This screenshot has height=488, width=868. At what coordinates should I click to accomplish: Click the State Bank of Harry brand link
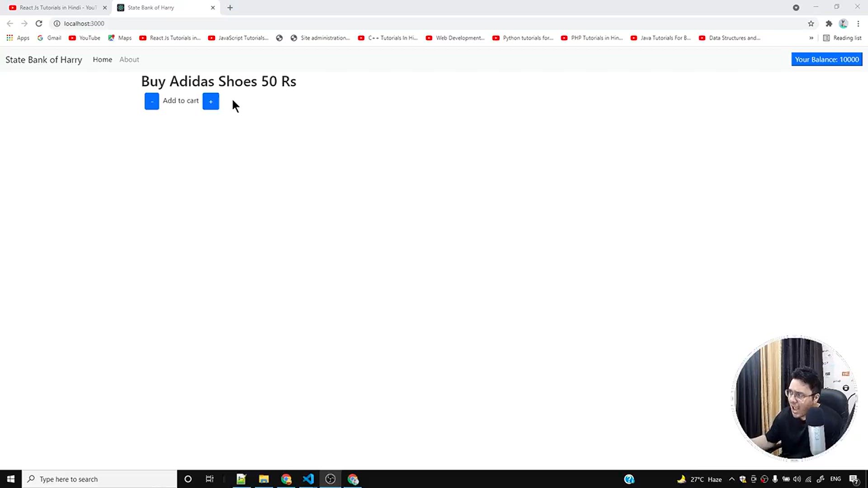[x=44, y=60]
